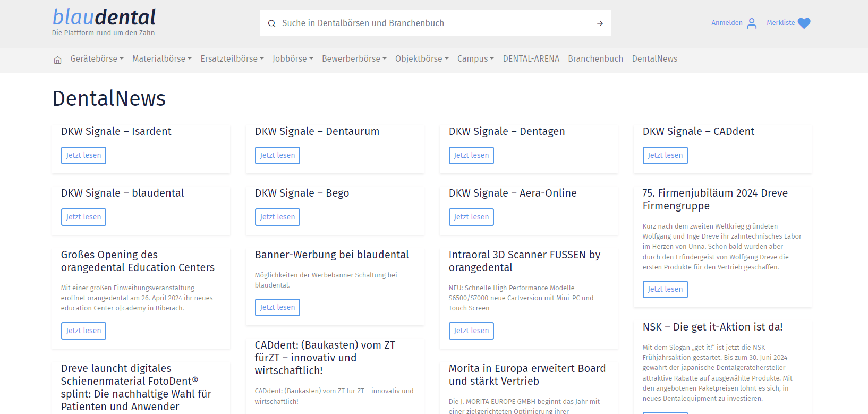Screen dimensions: 868x414
Task: Open the DentalNews menu item
Action: pyautogui.click(x=654, y=59)
